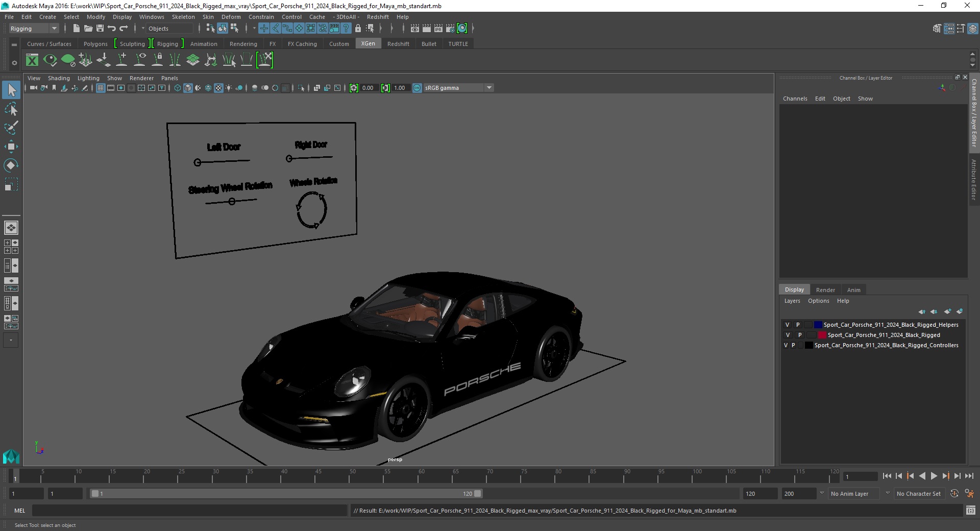Click the XGen preview eye icon

tap(50, 60)
